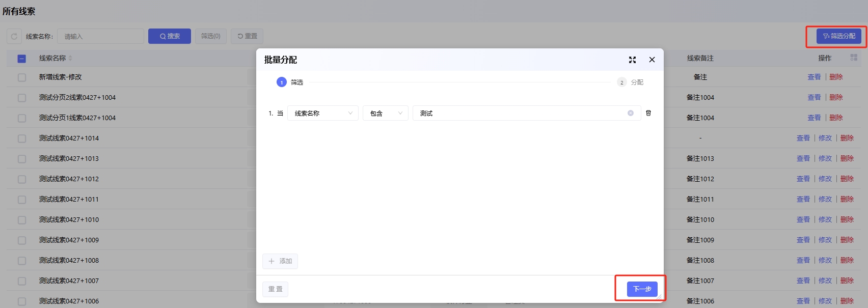Delete the filter condition with trash icon
The image size is (868, 308).
click(648, 113)
